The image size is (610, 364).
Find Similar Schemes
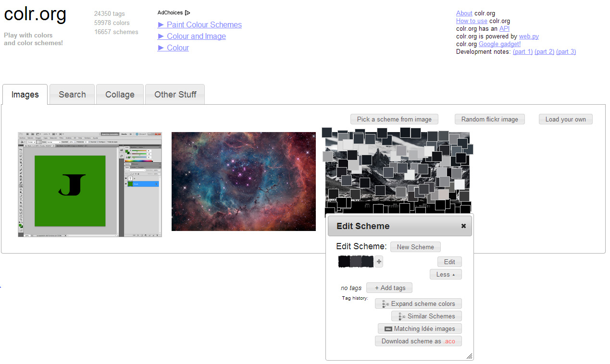pyautogui.click(x=426, y=316)
